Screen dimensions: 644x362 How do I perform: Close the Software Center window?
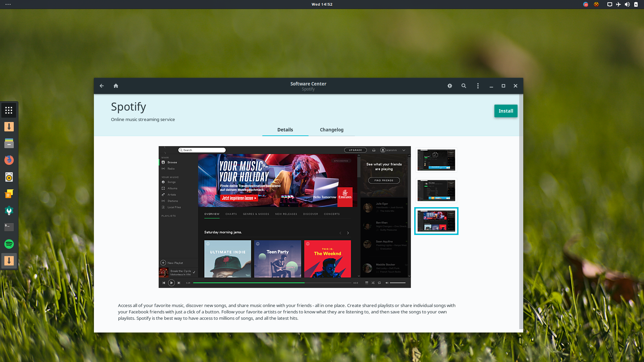[516, 86]
